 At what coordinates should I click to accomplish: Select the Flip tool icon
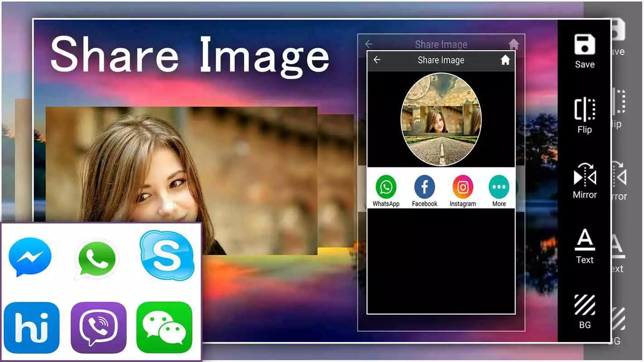pyautogui.click(x=585, y=110)
